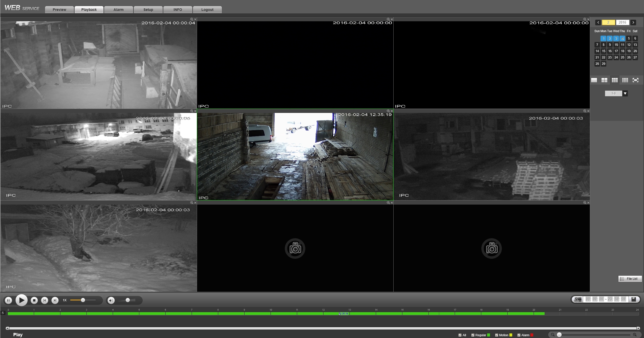Toggle the Alarm record type checkbox
The image size is (644, 338).
[519, 335]
